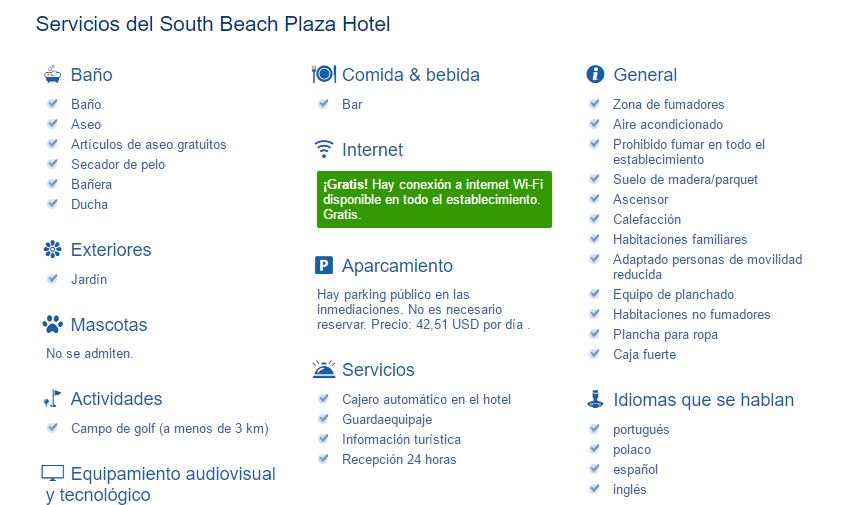Screen dimensions: 847x505
Task: Click the info circle General icon
Action: click(x=595, y=75)
